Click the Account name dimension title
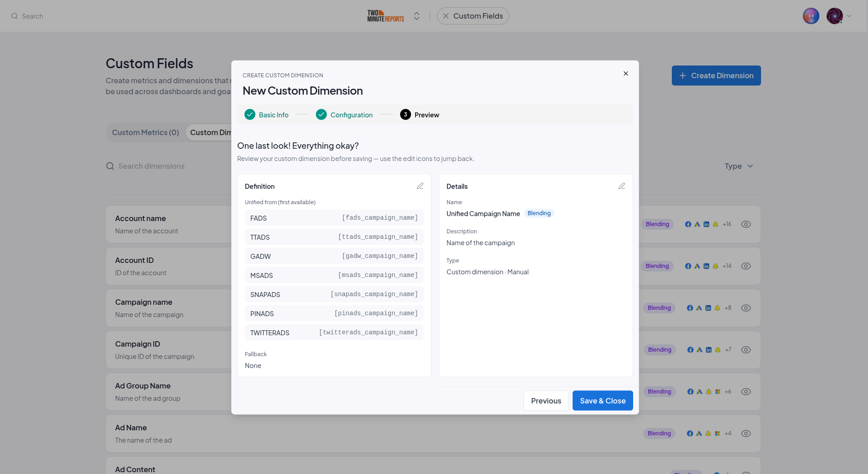This screenshot has width=868, height=474. 140,218
